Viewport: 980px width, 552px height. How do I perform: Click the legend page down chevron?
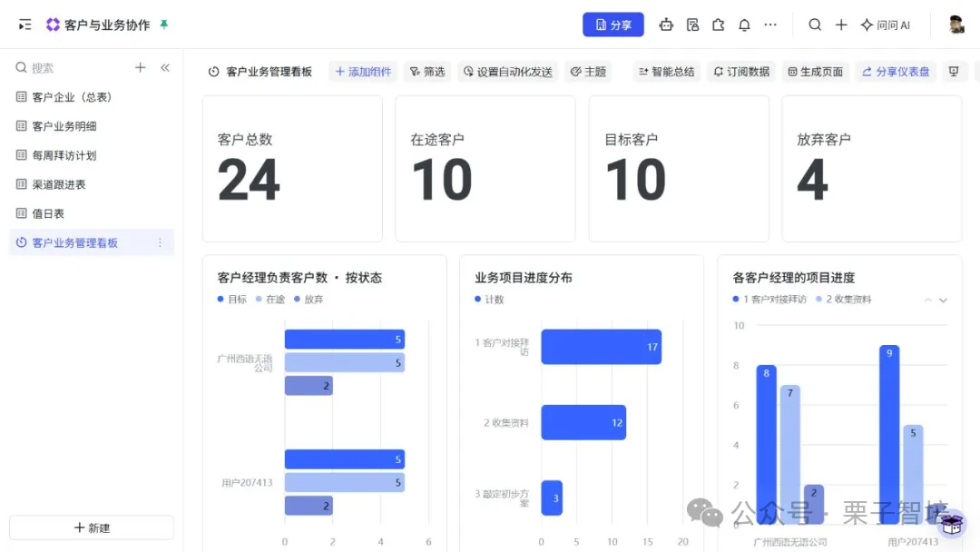[x=943, y=301]
